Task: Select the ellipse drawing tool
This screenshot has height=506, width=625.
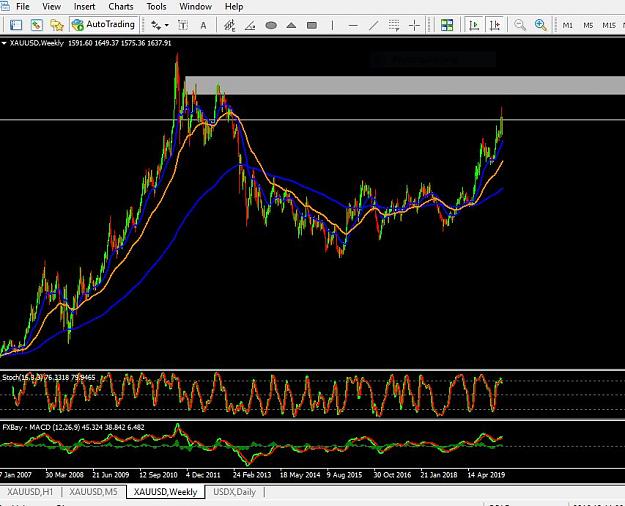Action: tap(271, 26)
